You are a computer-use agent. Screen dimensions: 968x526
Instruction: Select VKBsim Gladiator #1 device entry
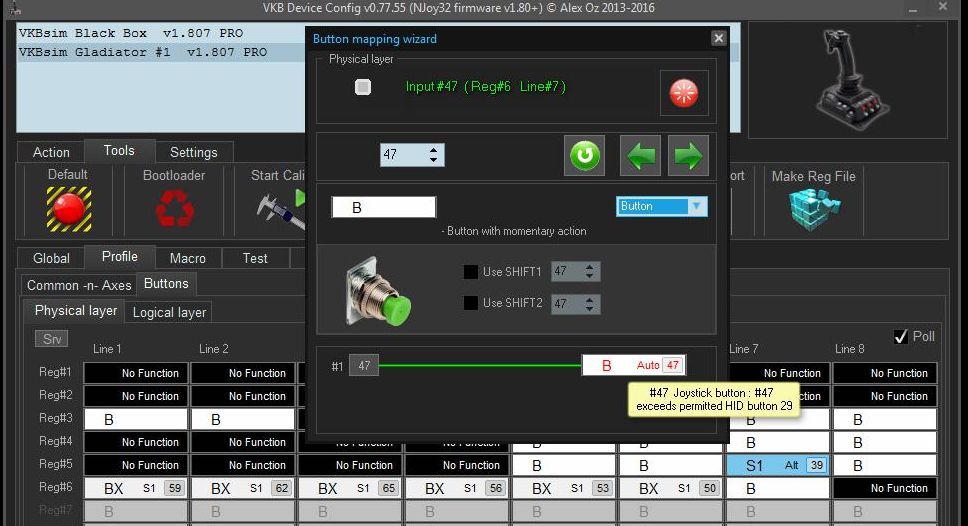point(143,52)
